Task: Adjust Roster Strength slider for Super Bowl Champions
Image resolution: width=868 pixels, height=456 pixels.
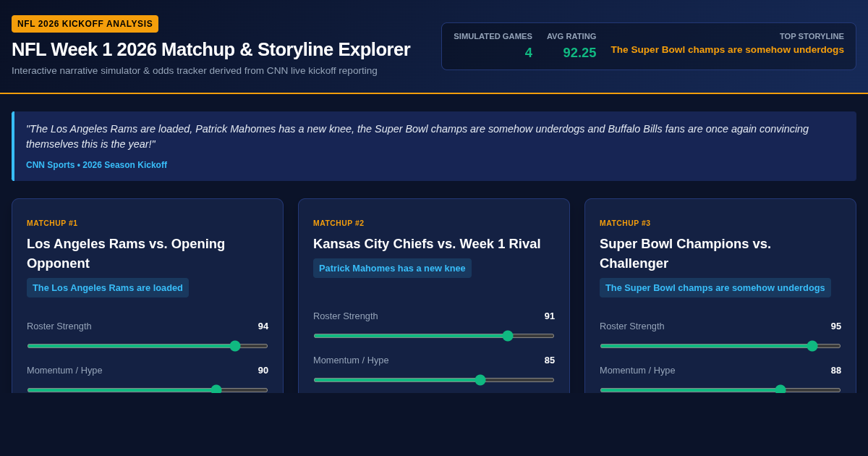Action: pyautogui.click(x=720, y=346)
